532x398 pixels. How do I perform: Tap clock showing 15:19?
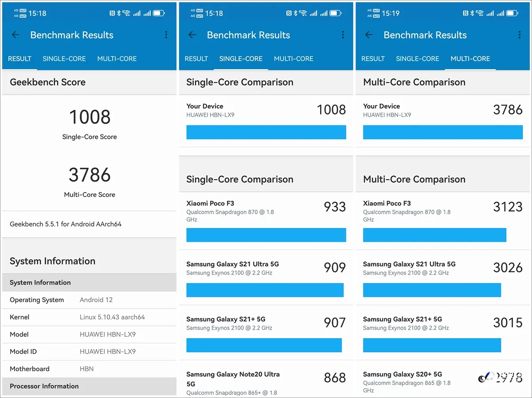(391, 13)
